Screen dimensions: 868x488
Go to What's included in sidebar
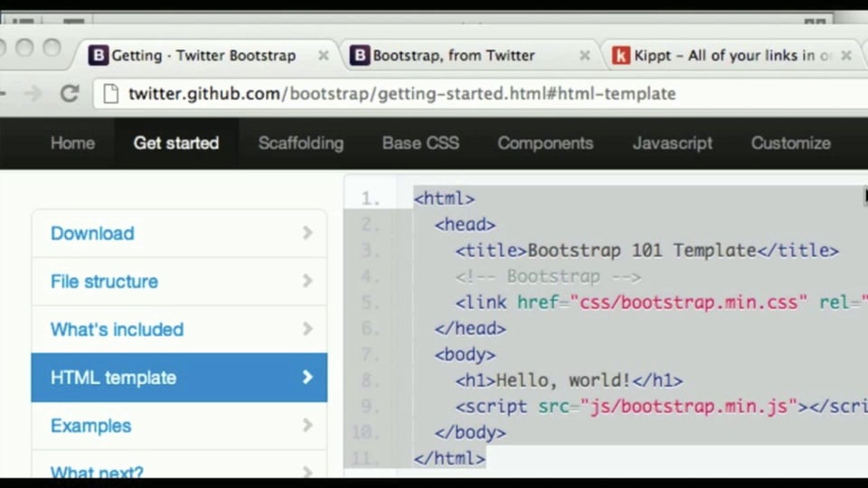(179, 330)
